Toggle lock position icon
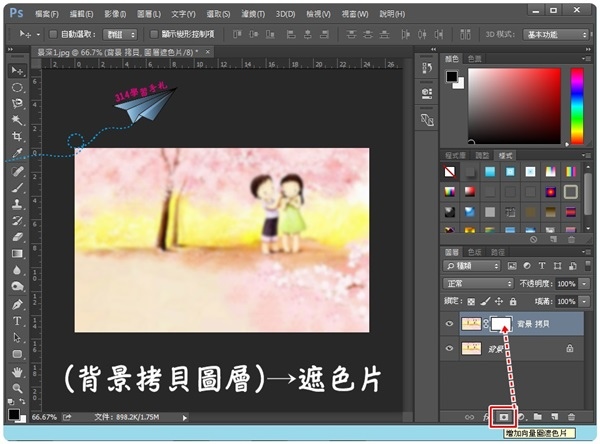This screenshot has width=600, height=444. pos(499,302)
